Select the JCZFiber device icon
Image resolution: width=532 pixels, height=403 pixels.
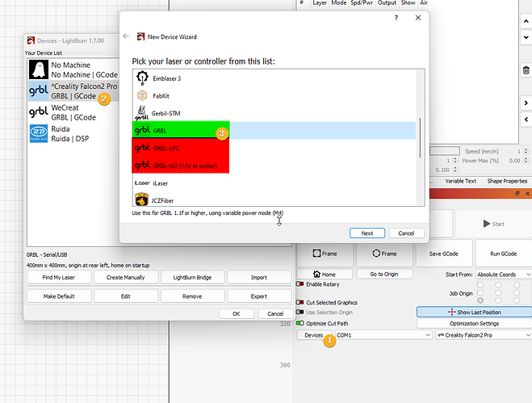point(142,199)
